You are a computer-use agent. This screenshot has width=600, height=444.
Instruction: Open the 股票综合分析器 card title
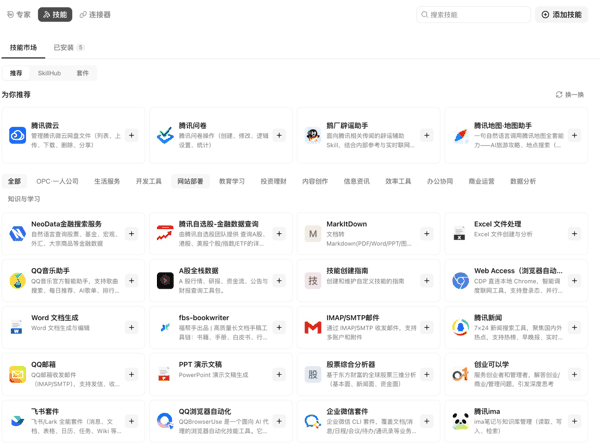coord(351,364)
